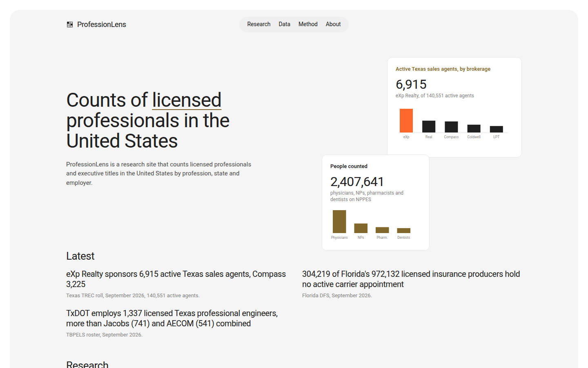Screen dimensions: 588x368
Task: Click the 'Active Texas sales agents, by brokerage' title
Action: pyautogui.click(x=443, y=69)
